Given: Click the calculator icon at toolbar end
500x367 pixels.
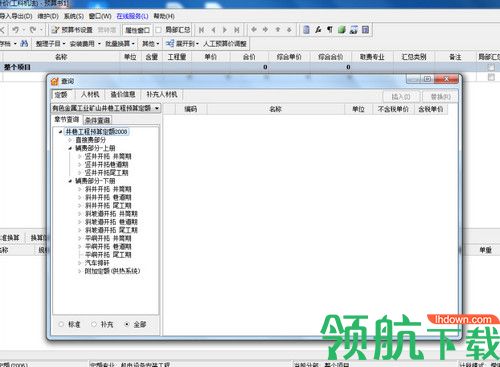Looking at the screenshot, I should click(x=366, y=30).
